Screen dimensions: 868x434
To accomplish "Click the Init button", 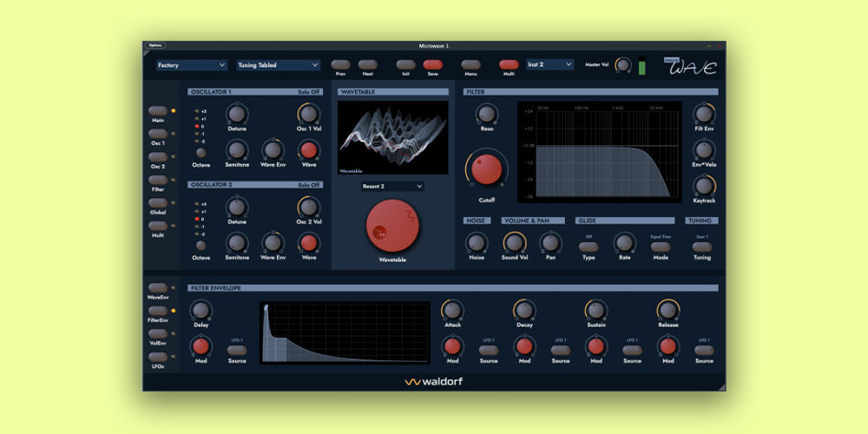I will (405, 65).
